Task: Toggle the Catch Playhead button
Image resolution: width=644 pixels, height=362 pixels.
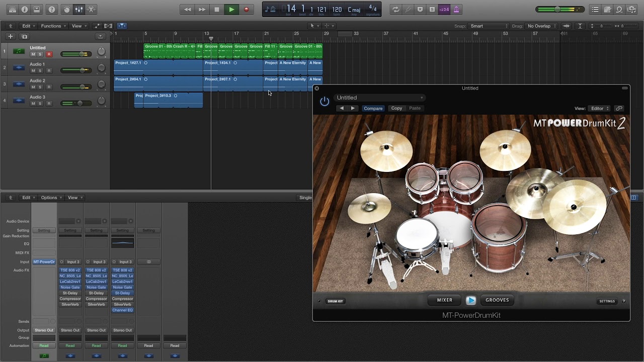Action: coord(122,26)
